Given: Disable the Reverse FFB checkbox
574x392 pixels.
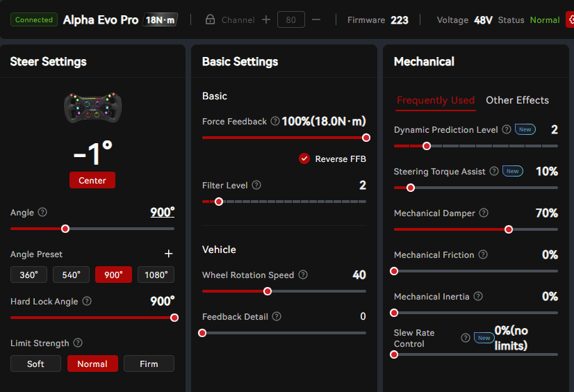Looking at the screenshot, I should pos(304,158).
